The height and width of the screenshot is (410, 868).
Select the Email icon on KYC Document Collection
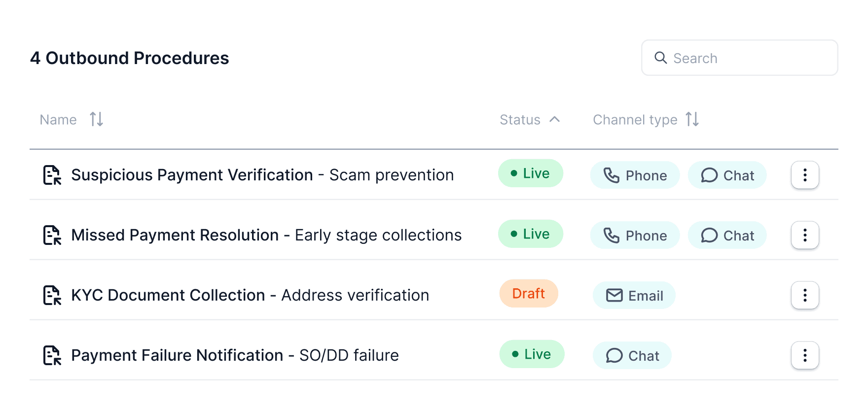[615, 295]
